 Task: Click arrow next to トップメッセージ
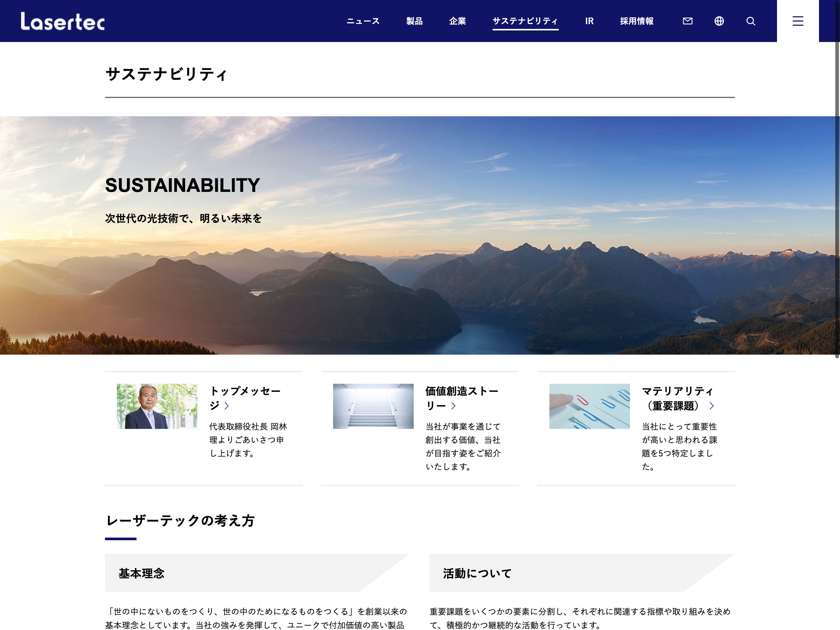[227, 406]
